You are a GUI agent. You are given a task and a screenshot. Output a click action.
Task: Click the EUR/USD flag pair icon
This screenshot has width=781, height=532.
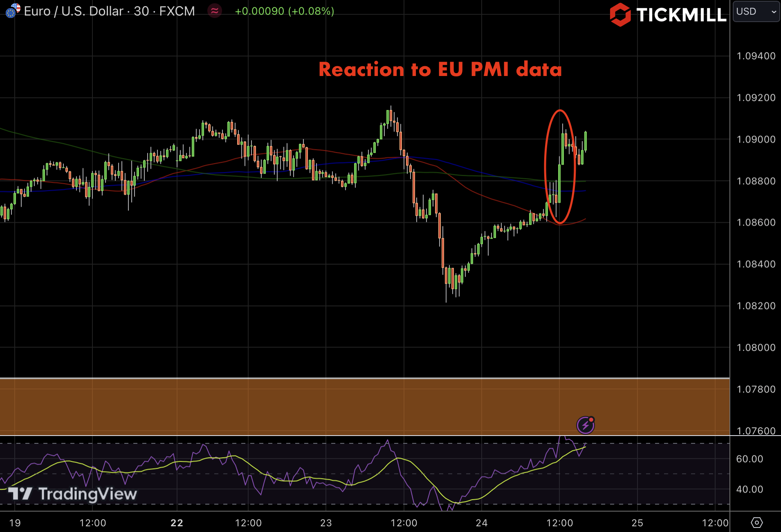[13, 10]
